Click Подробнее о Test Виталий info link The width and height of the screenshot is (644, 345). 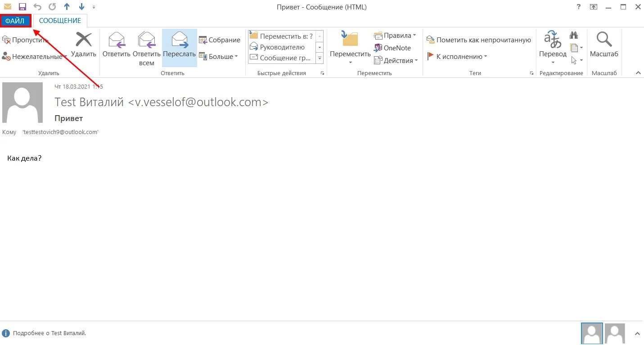(x=50, y=333)
